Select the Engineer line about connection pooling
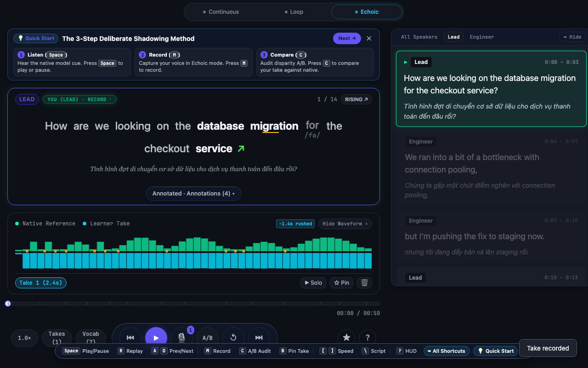Viewport: 588px width, 368px height. (x=491, y=168)
